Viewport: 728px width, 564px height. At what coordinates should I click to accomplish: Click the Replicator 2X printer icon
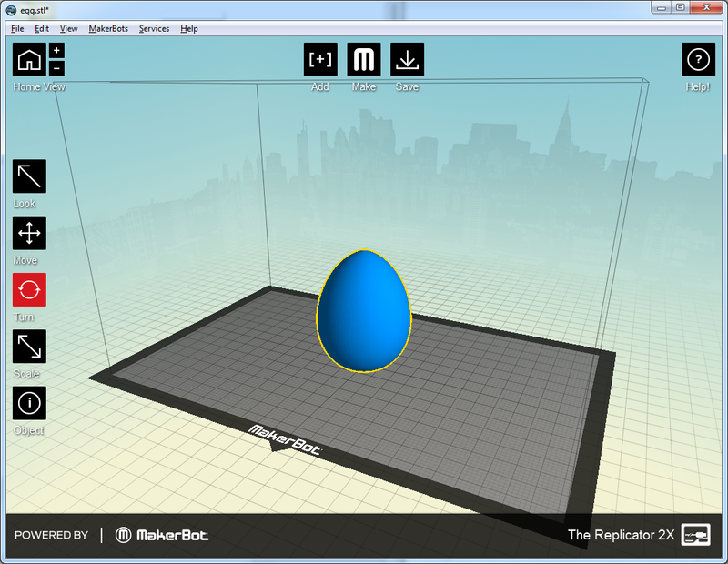696,535
